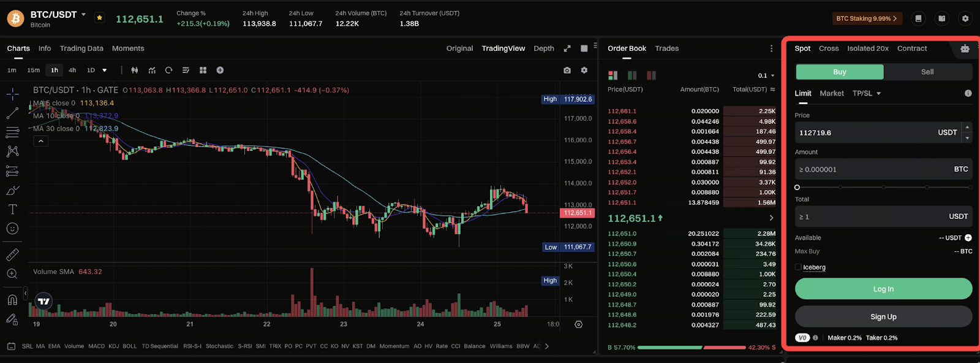Select the pattern drawing tool
Viewport: 980px width, 363px height.
click(x=12, y=151)
